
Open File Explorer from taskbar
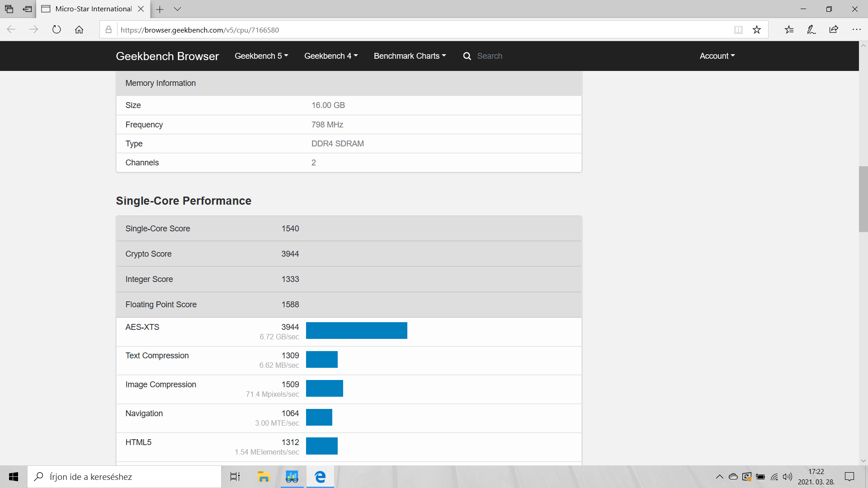tap(263, 477)
